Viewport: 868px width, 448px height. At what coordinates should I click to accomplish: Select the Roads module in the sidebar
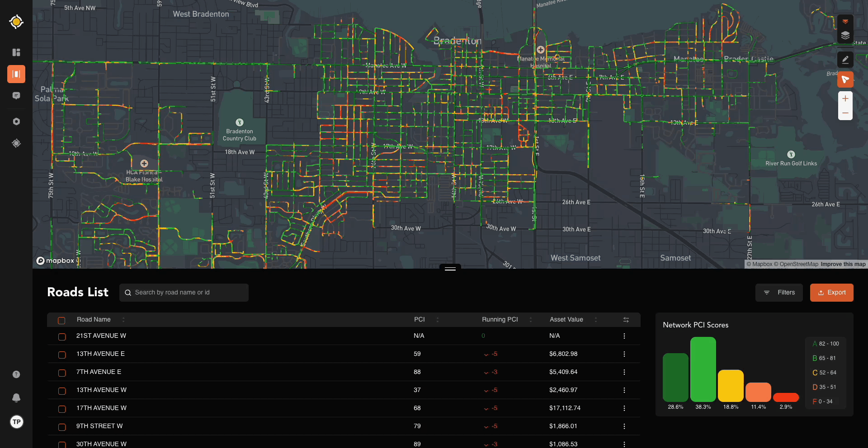click(16, 74)
